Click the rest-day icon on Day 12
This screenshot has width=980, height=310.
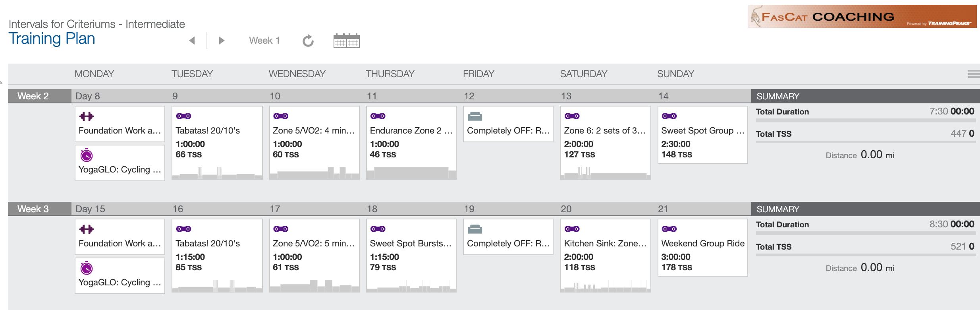click(x=475, y=116)
